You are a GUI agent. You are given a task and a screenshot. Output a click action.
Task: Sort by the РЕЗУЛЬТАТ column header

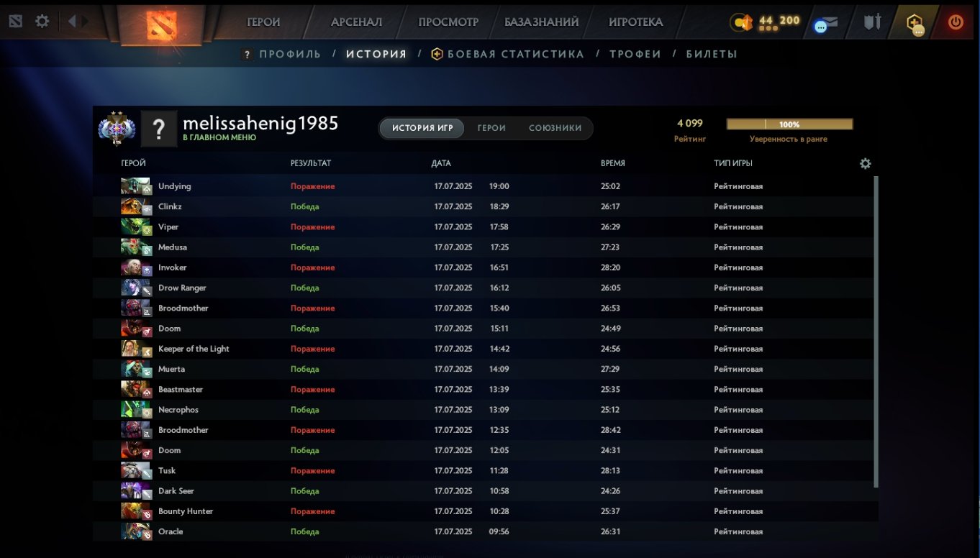pos(311,163)
